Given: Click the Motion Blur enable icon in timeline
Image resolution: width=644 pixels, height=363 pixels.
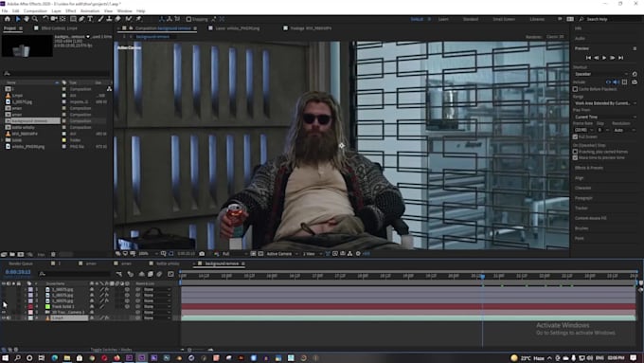Looking at the screenshot, I should [x=159, y=274].
